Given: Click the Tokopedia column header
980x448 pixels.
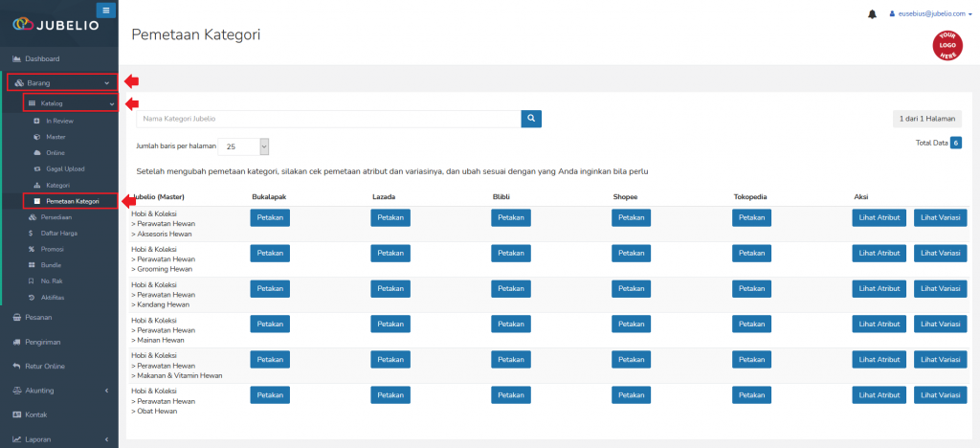Looking at the screenshot, I should (750, 197).
